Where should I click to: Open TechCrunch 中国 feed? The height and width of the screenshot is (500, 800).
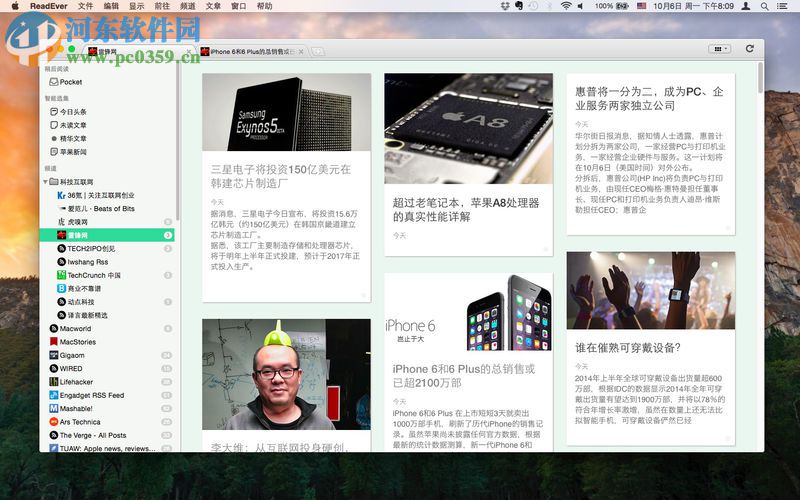[89, 275]
